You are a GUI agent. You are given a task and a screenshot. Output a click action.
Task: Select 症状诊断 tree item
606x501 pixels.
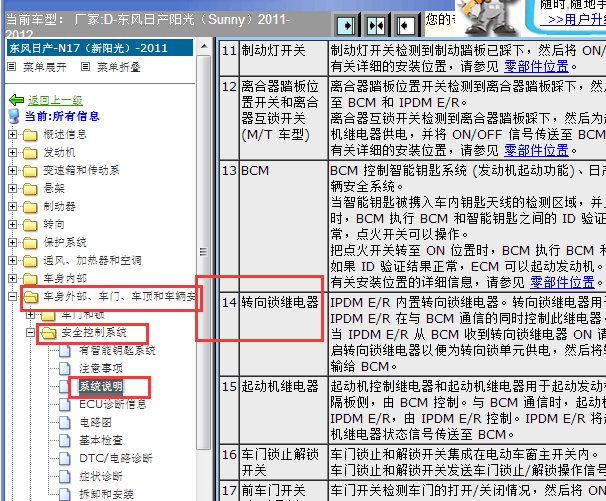101,476
